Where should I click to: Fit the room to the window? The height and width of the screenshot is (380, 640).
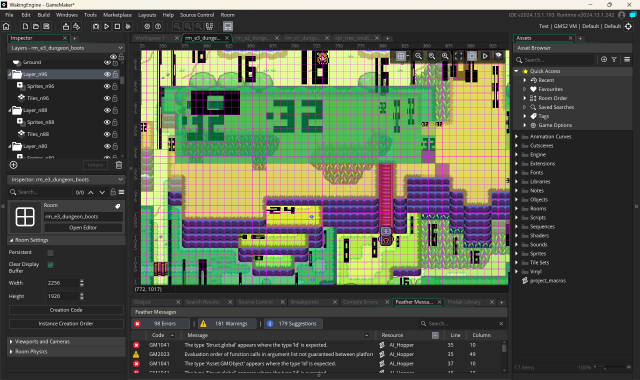tap(458, 56)
